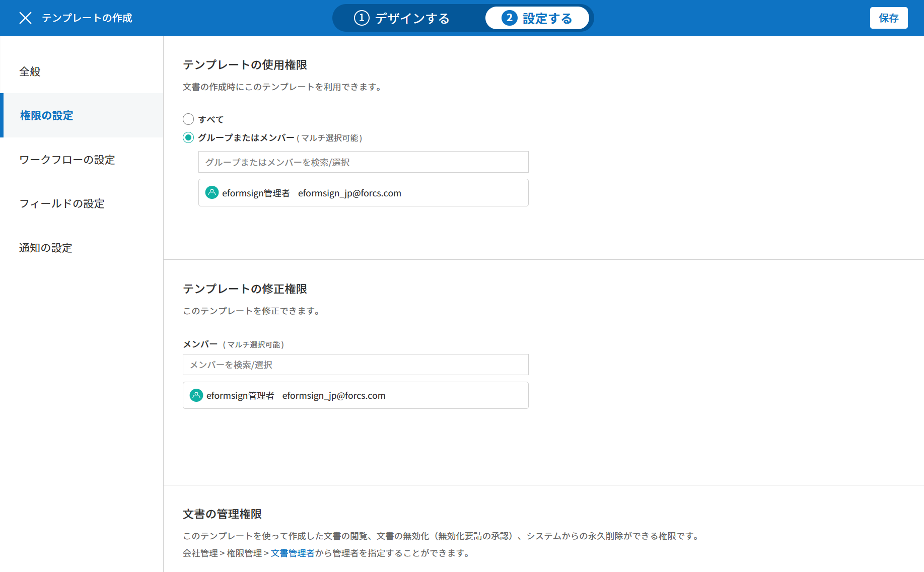Open 権限の設定 in sidebar
Screen dimensions: 924x572
pyautogui.click(x=46, y=115)
